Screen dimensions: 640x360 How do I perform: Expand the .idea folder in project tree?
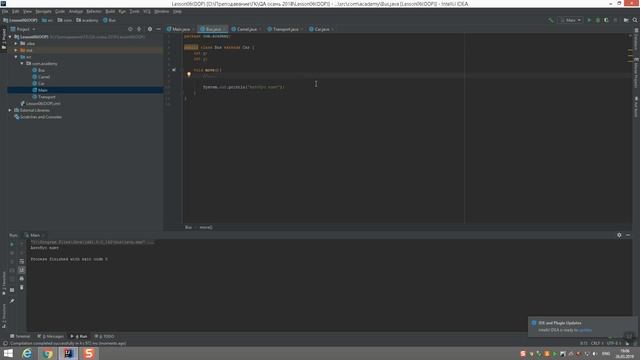[x=16, y=43]
